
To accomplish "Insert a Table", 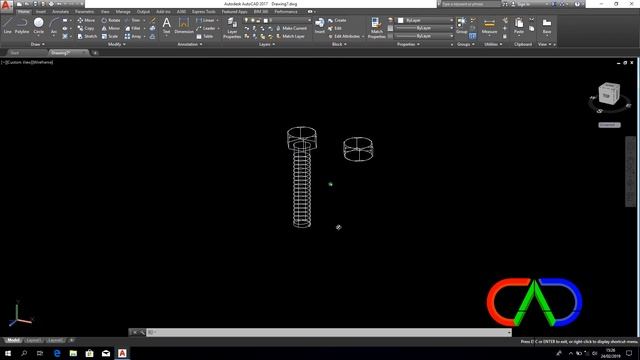I will (204, 36).
